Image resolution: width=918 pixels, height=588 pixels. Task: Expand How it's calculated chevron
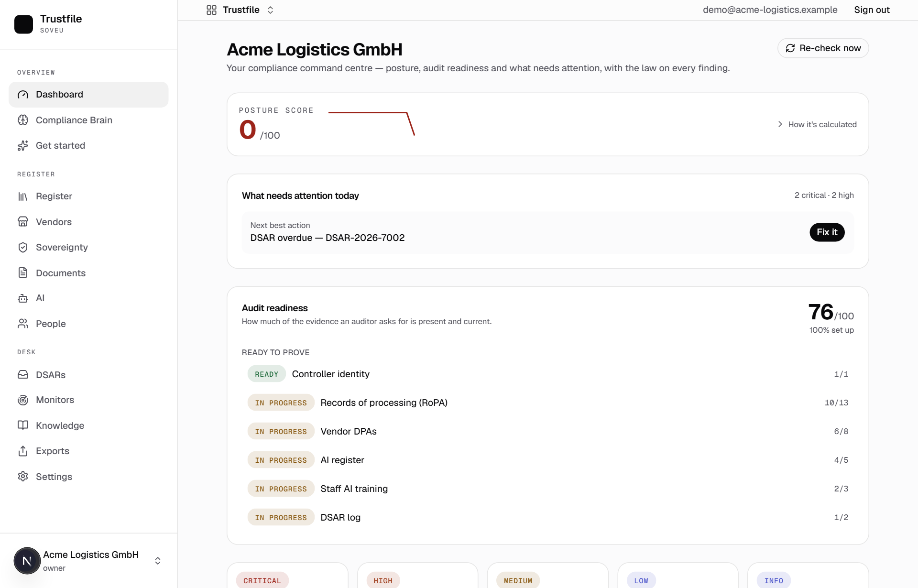click(x=780, y=124)
